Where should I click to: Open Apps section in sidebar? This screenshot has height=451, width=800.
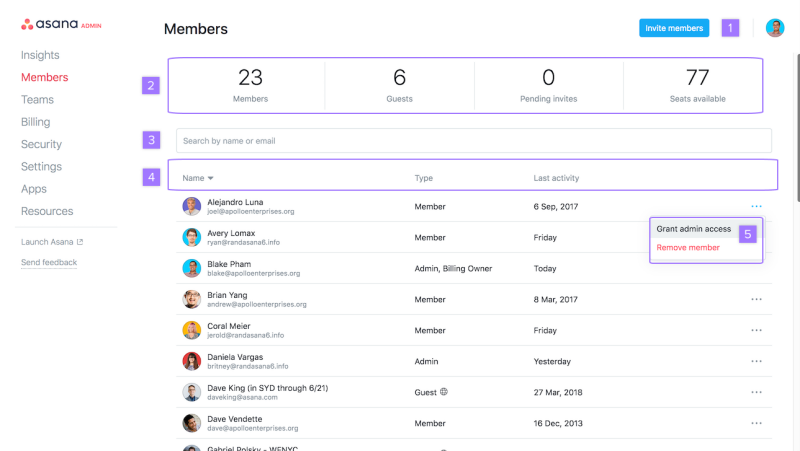point(34,189)
